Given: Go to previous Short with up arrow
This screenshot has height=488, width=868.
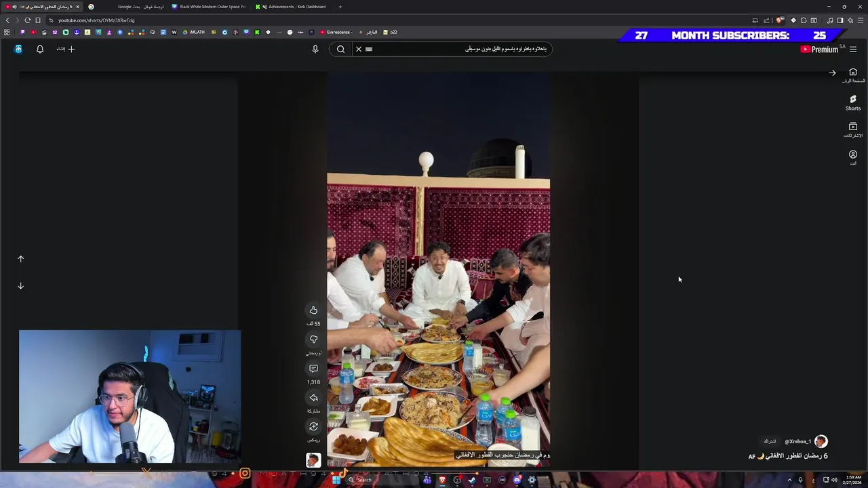Looking at the screenshot, I should (20, 259).
